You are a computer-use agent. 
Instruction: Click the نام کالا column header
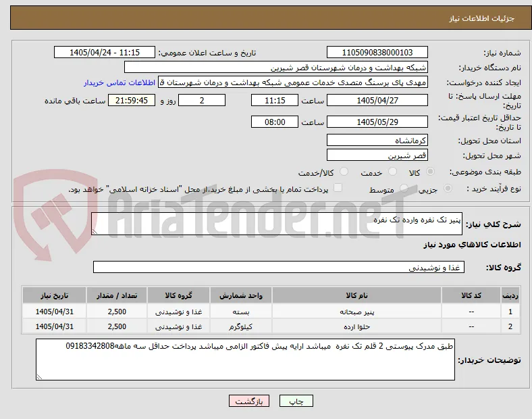click(356, 295)
